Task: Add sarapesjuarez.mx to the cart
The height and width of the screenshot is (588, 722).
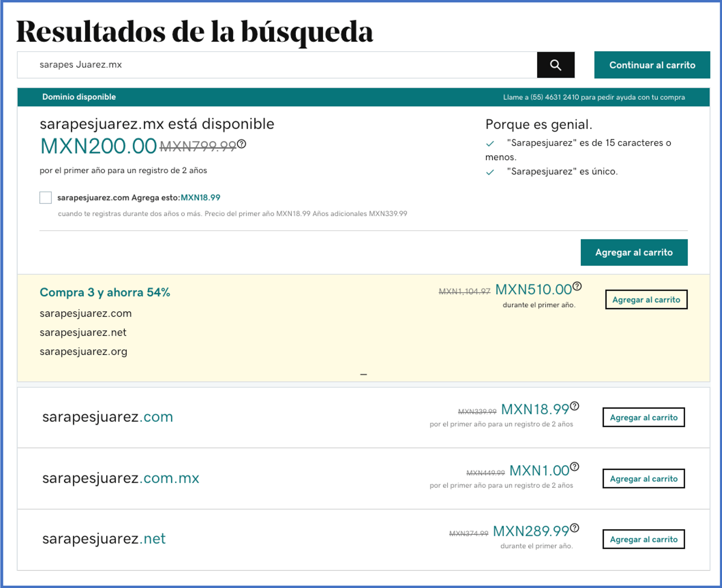Action: coord(634,252)
